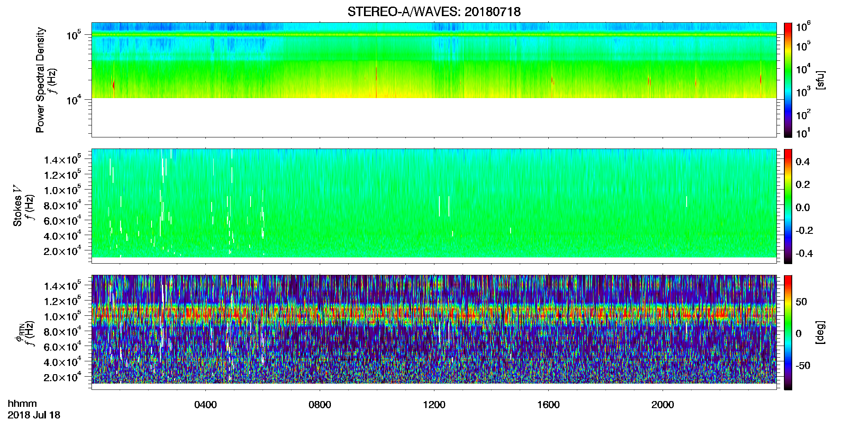The height and width of the screenshot is (447, 868).
Task: Click the STEREO-A/WAVES: 20180718 plot title
Action: click(x=434, y=12)
